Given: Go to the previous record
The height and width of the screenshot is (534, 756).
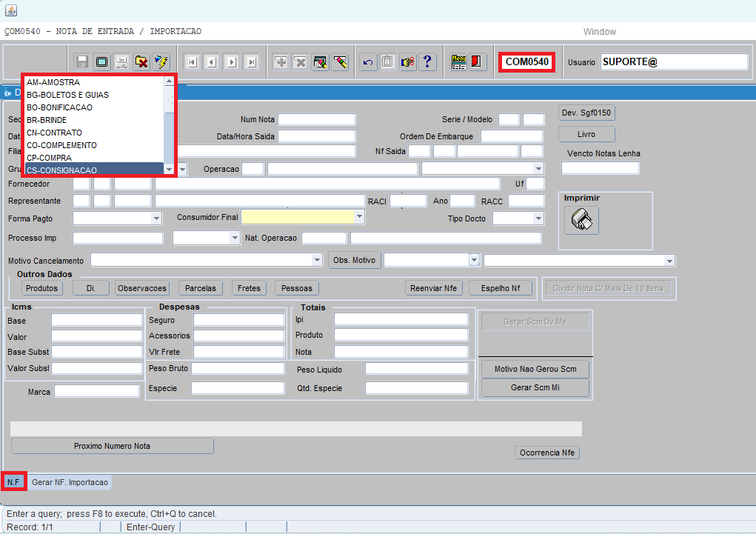Looking at the screenshot, I should (212, 61).
